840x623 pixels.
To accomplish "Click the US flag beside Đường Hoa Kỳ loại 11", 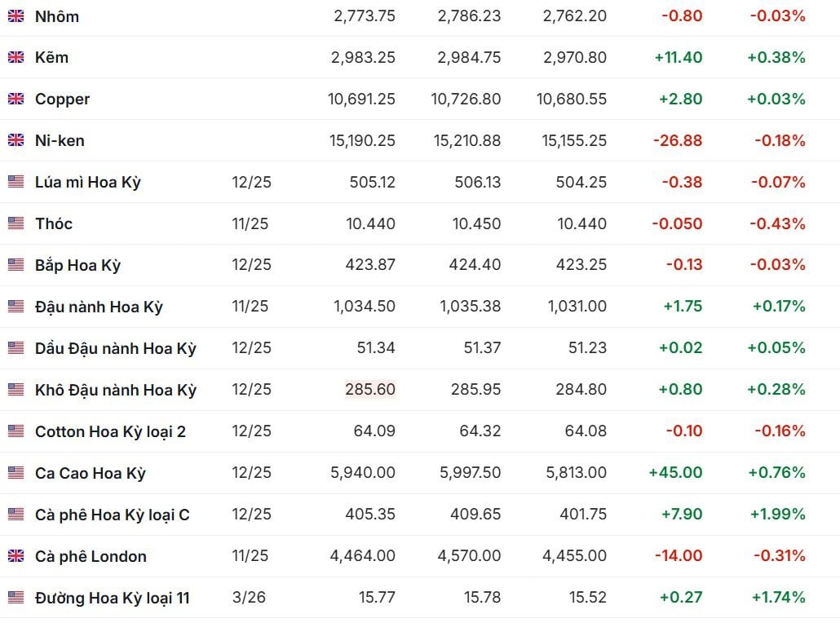I will [15, 599].
